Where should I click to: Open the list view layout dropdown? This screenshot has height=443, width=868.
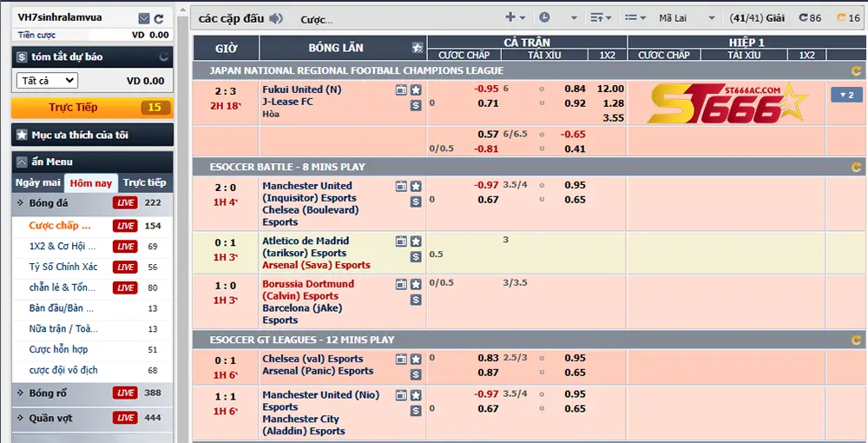[x=635, y=17]
